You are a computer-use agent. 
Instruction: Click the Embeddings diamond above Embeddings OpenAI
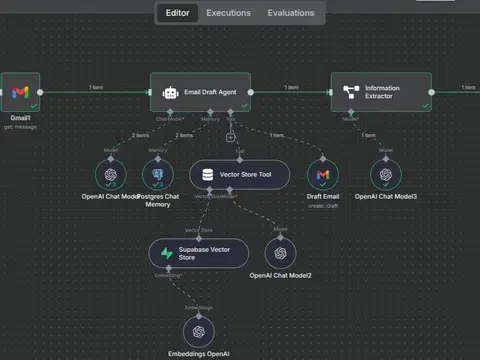[199, 316]
